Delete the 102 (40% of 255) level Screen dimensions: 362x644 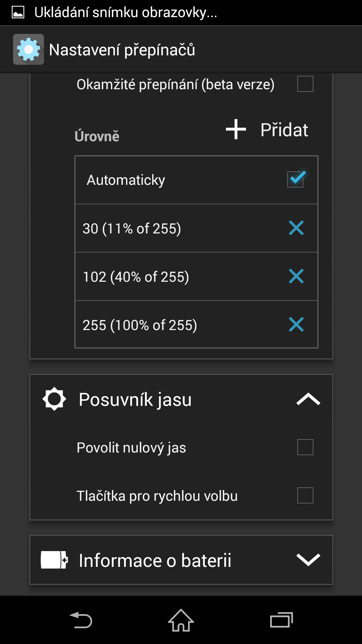coord(296,276)
